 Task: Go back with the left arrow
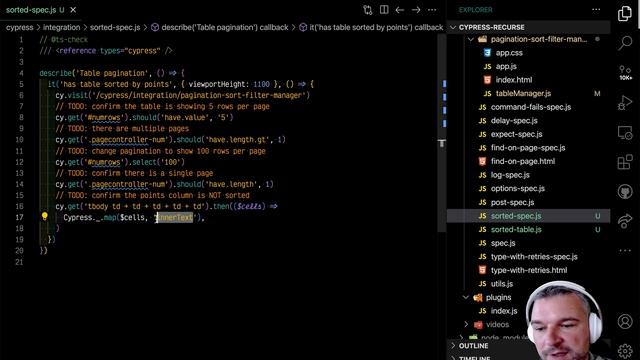tap(400, 10)
